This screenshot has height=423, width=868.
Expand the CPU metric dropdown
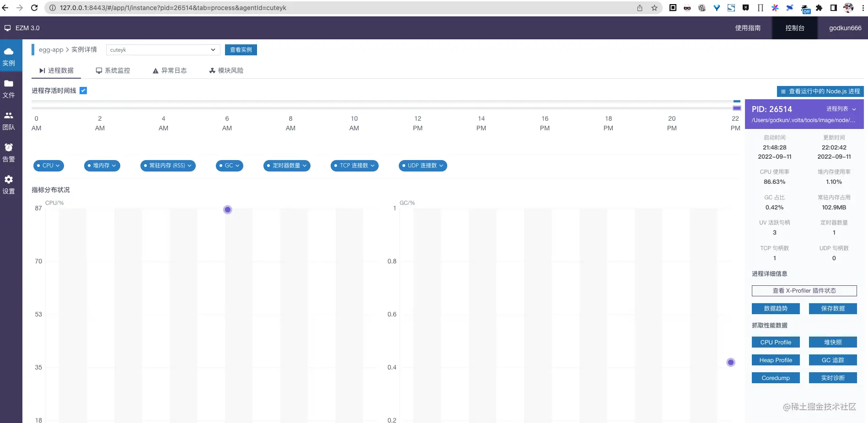pyautogui.click(x=48, y=166)
